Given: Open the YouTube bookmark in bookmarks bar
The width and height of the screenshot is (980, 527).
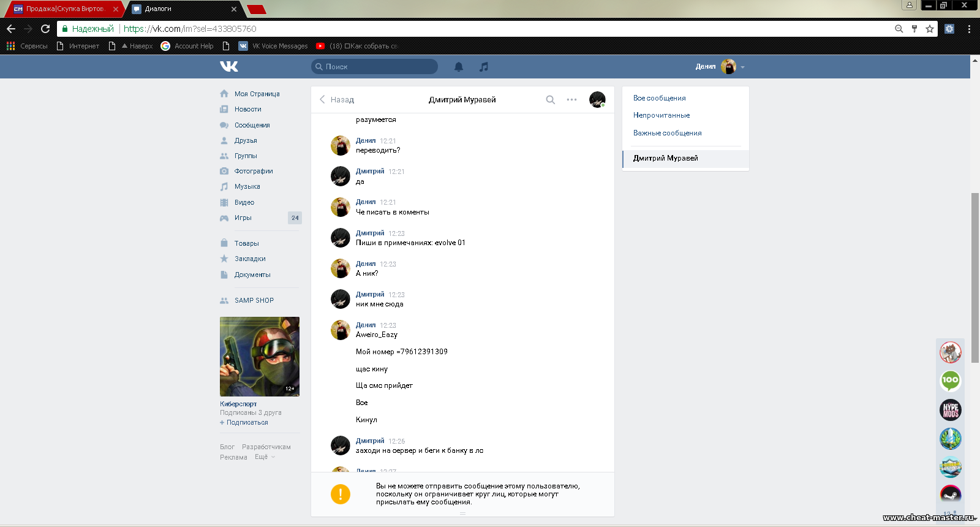Looking at the screenshot, I should [357, 46].
